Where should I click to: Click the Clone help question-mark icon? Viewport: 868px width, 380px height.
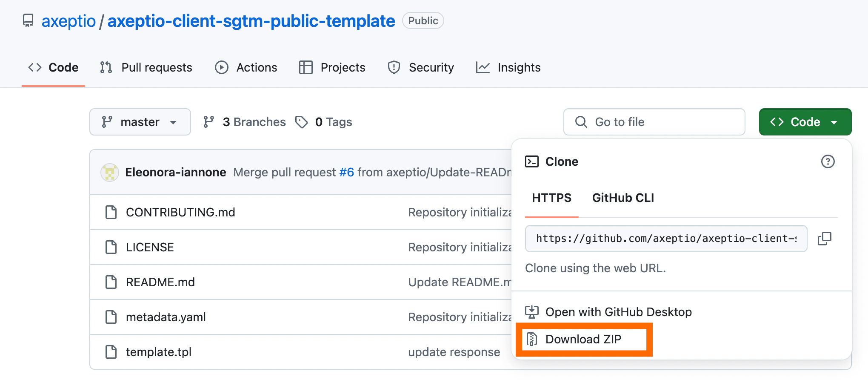(x=828, y=161)
